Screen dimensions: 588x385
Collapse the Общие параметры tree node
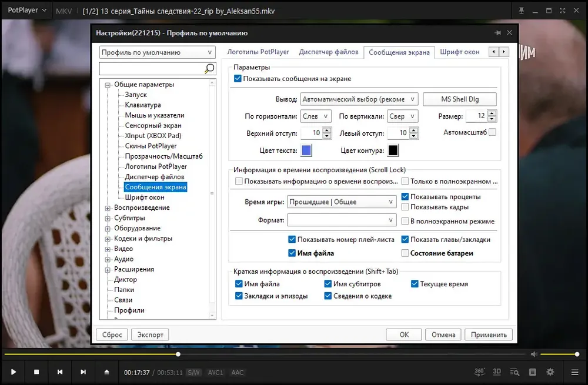pos(108,85)
